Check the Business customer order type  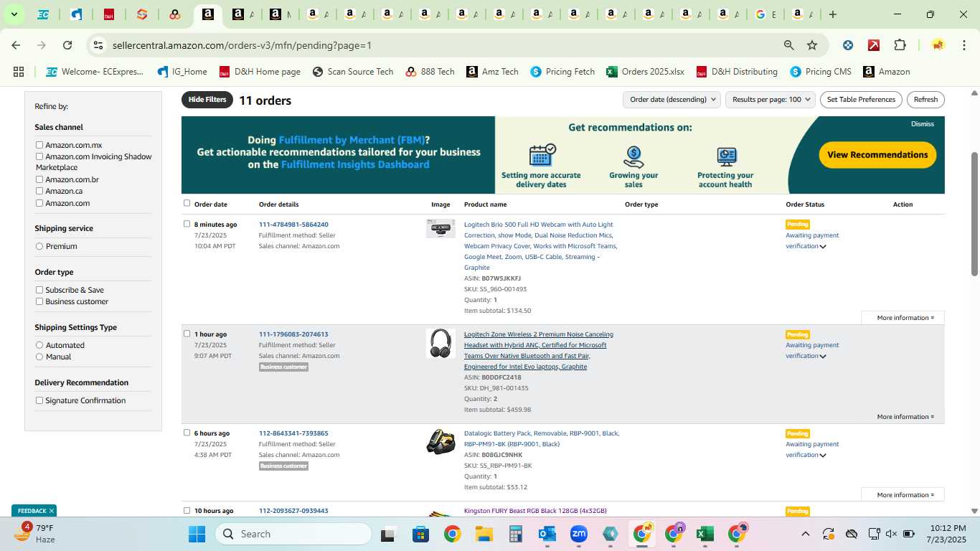coord(39,301)
